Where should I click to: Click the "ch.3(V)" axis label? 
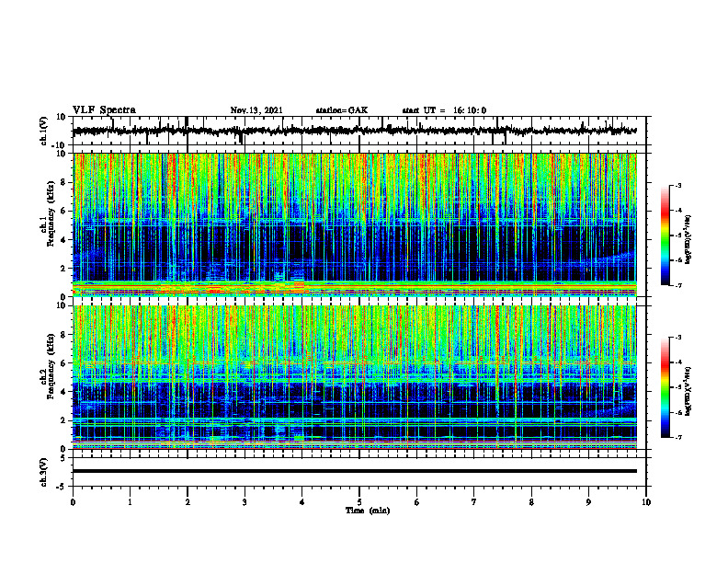click(44, 473)
